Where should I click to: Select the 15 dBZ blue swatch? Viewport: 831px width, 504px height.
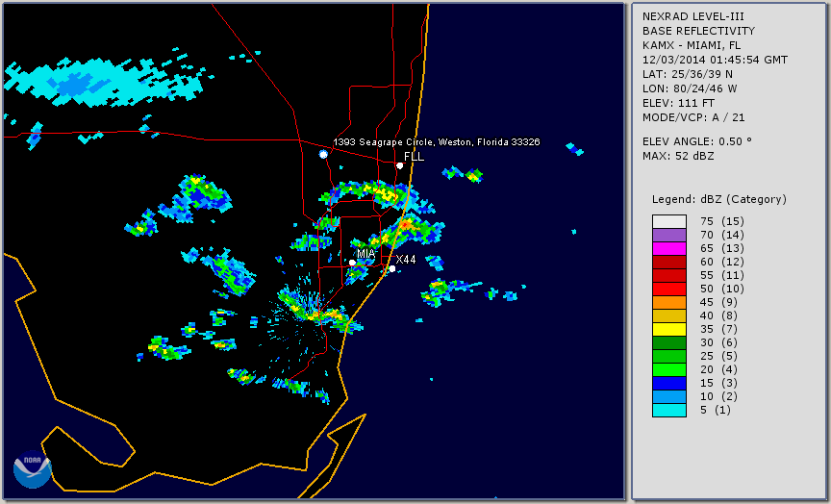click(669, 383)
